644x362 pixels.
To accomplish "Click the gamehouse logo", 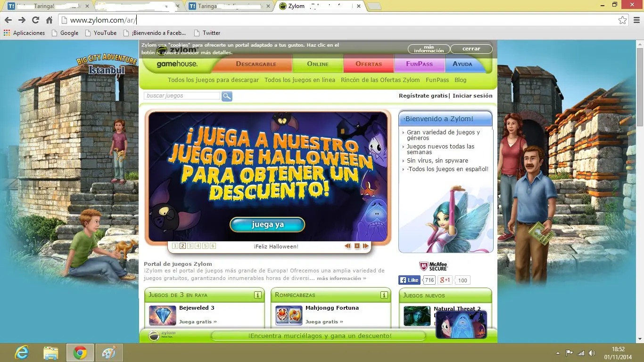I will pos(177,64).
